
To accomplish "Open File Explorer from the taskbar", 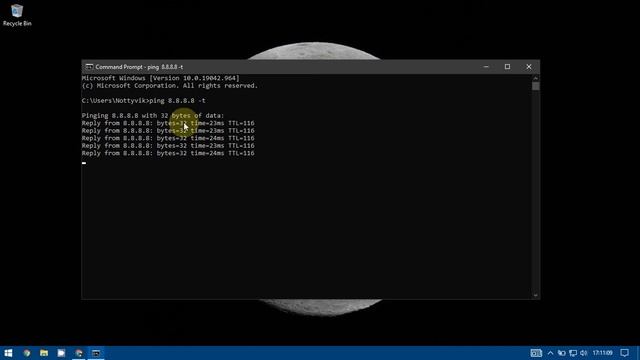I will (x=44, y=353).
